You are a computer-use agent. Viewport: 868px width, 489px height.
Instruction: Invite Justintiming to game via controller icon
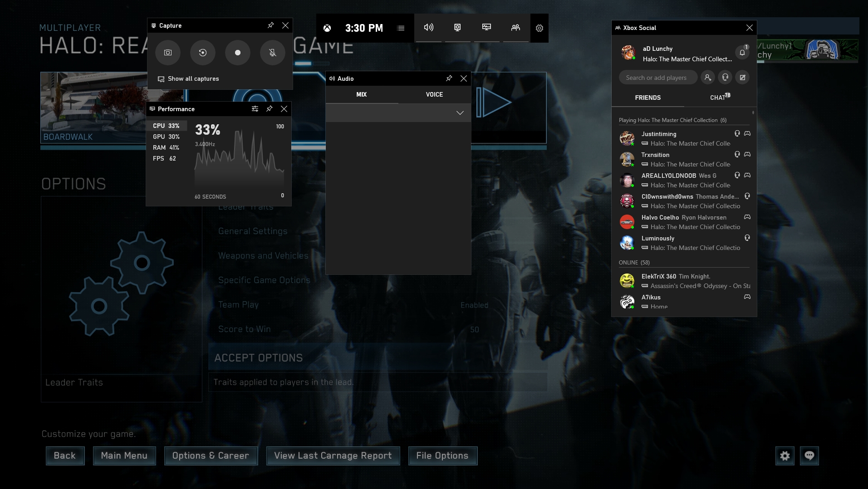747,133
